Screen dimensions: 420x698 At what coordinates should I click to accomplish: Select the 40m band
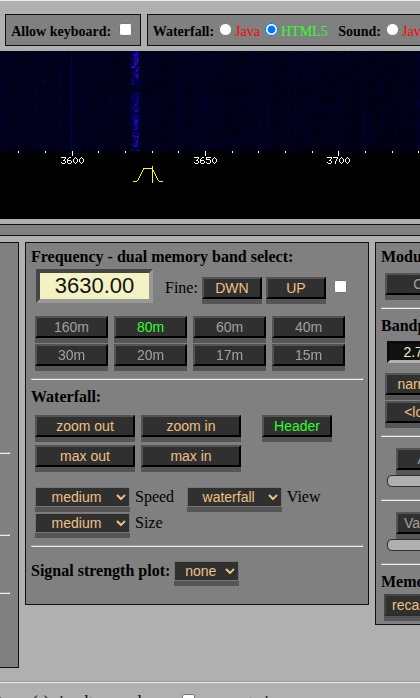tap(308, 327)
